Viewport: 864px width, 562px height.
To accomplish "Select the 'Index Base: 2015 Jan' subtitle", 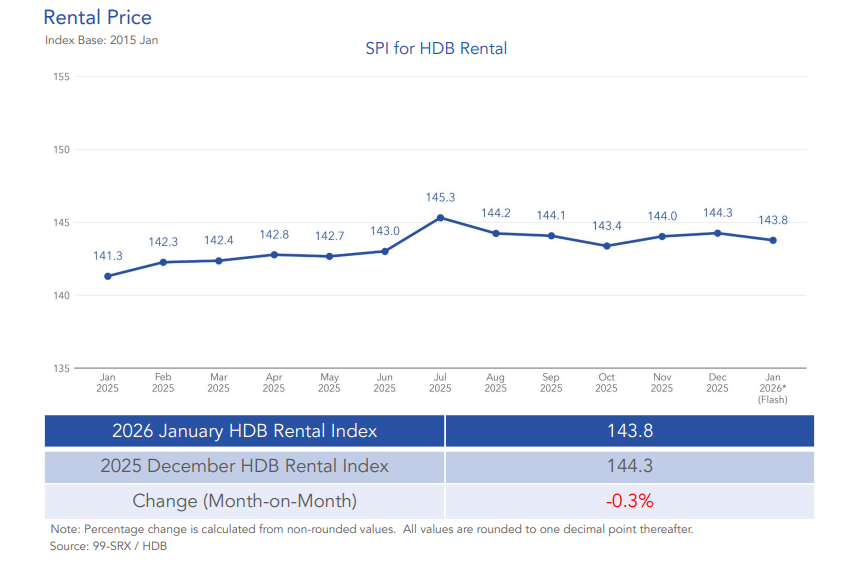I will [x=101, y=40].
